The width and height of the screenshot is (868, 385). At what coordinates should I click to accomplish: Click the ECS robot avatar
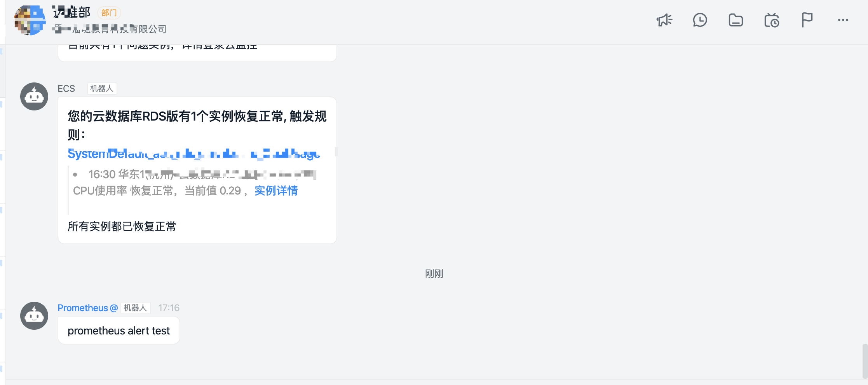coord(34,96)
